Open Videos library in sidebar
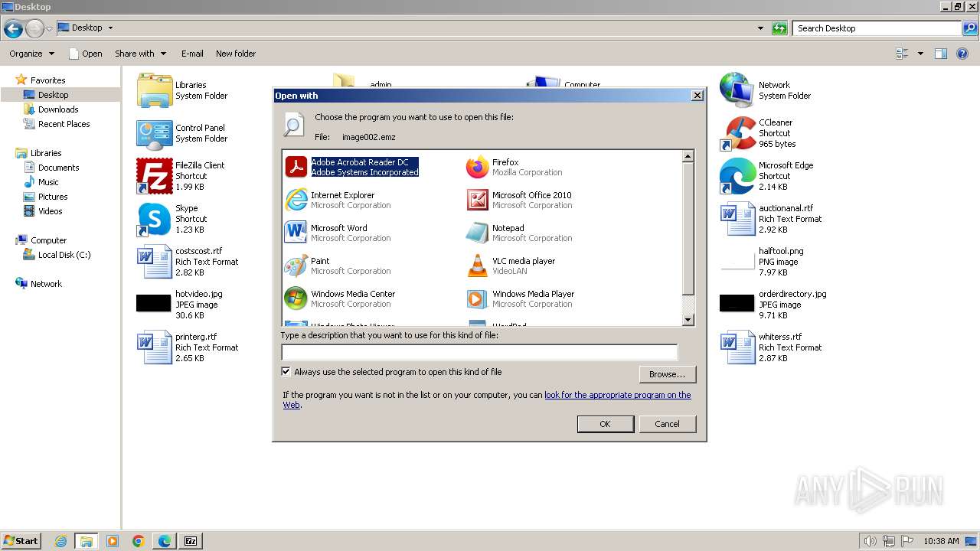 [x=50, y=211]
